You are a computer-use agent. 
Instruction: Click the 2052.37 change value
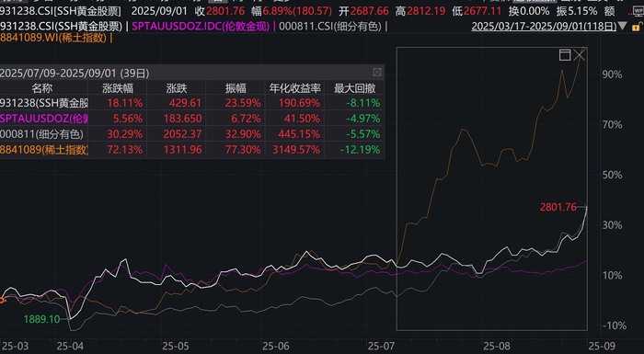coord(182,134)
